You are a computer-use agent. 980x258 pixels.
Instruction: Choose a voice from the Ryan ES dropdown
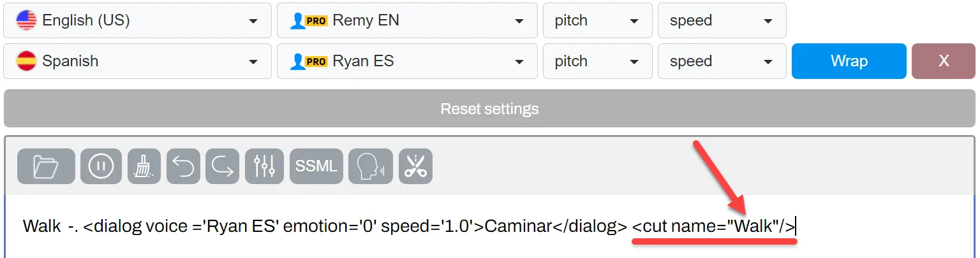407,61
